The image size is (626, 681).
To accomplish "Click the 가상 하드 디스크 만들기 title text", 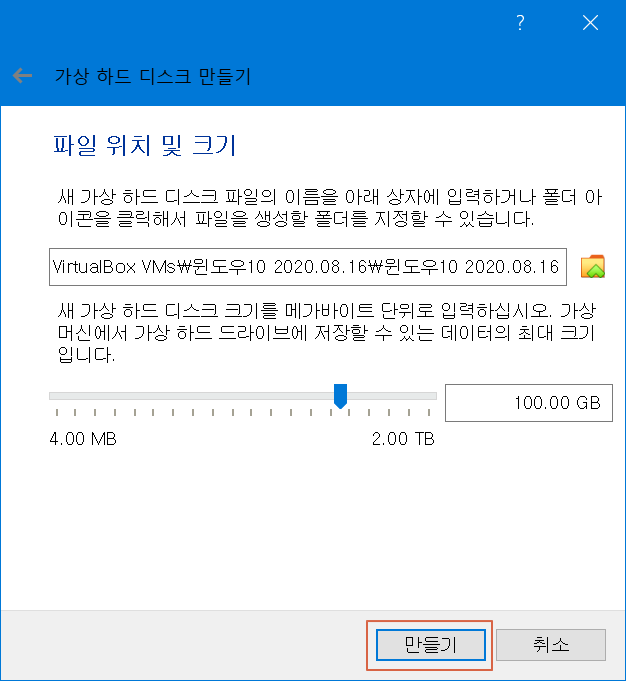I will 152,76.
